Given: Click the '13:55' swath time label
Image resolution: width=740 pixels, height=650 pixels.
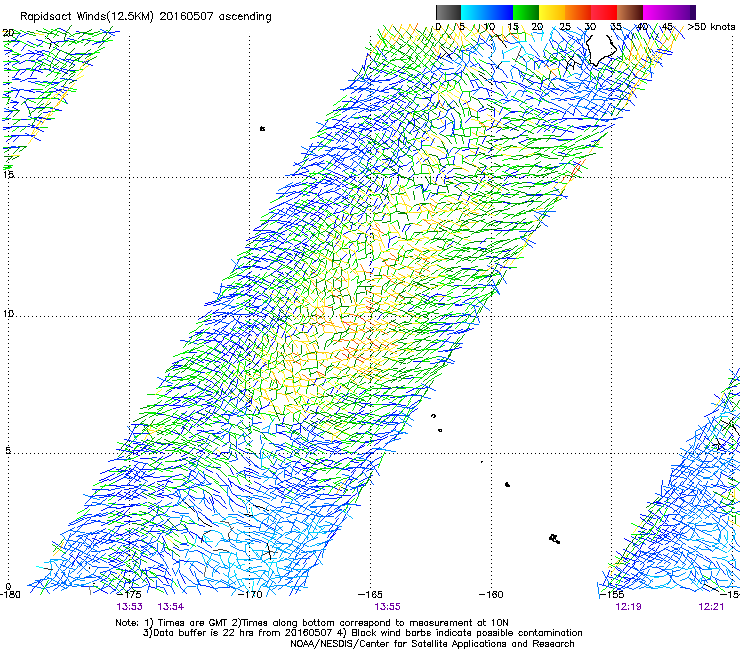Looking at the screenshot, I should pos(387,607).
